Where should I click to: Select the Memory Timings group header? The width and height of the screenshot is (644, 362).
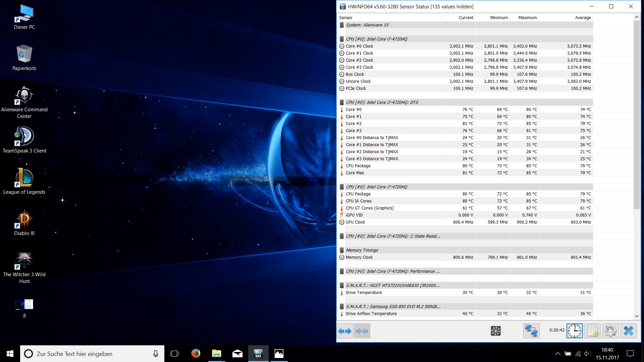point(362,250)
